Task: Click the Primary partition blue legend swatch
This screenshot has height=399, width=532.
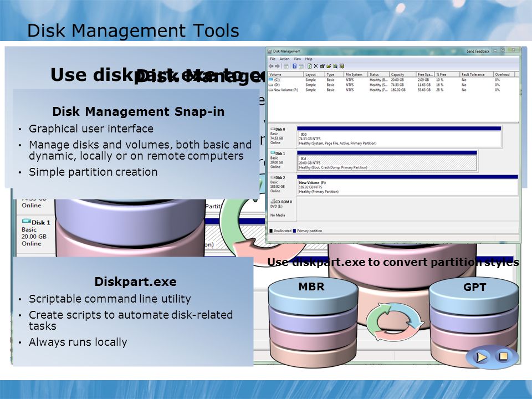Action: point(294,231)
